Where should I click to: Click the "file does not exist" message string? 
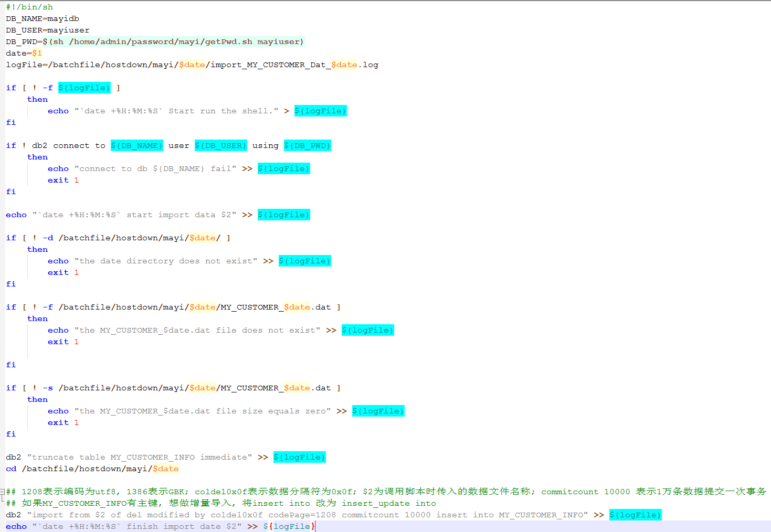pyautogui.click(x=197, y=330)
